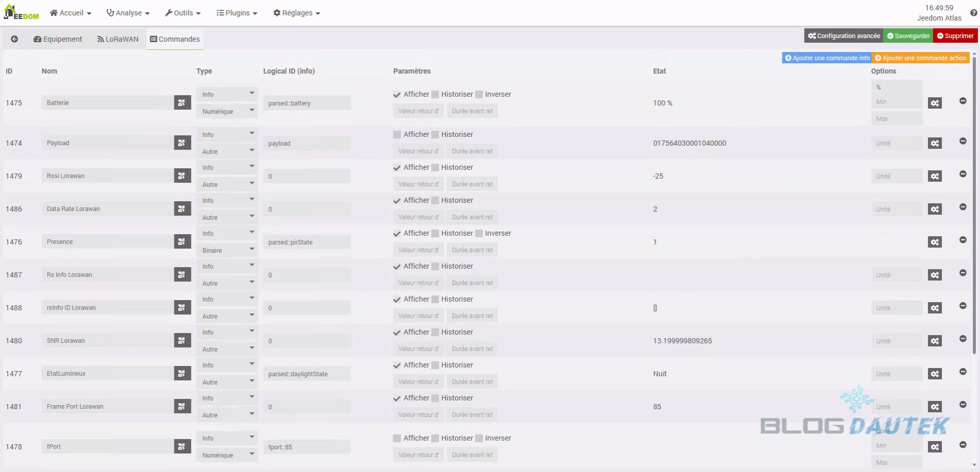Remove the Rssi Lorawan command
Screen dimensions: 980x472
click(x=962, y=174)
